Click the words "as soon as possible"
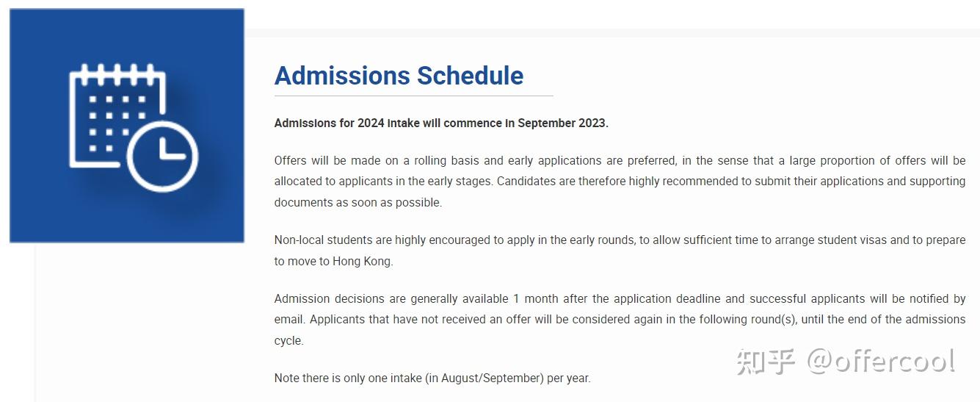Viewport: 980px width, 402px height. pyautogui.click(x=388, y=203)
